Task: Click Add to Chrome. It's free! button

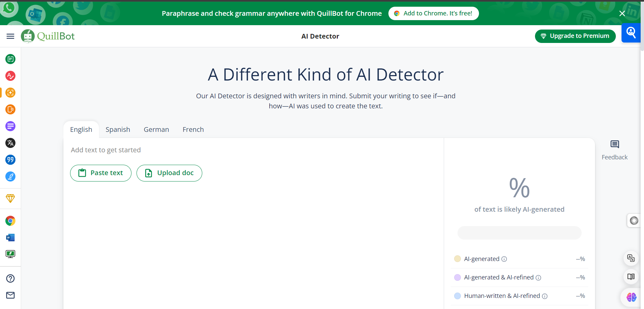Action: (x=434, y=13)
